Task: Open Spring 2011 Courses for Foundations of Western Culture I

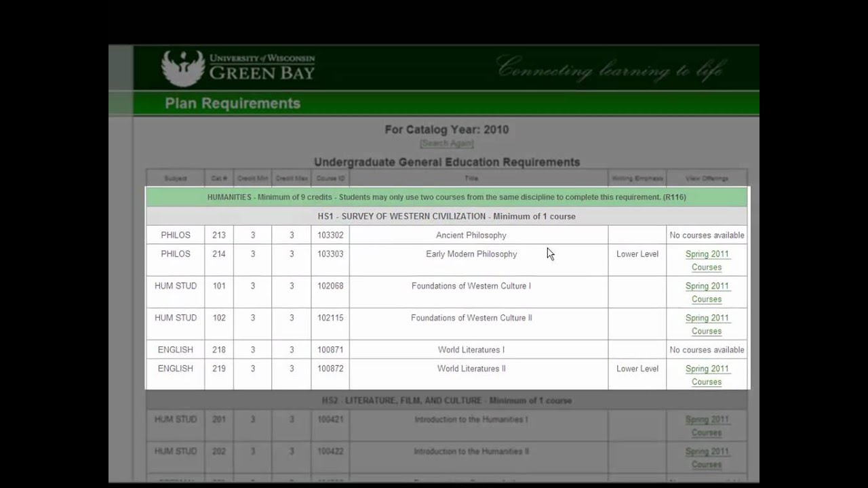Action: [x=707, y=292]
